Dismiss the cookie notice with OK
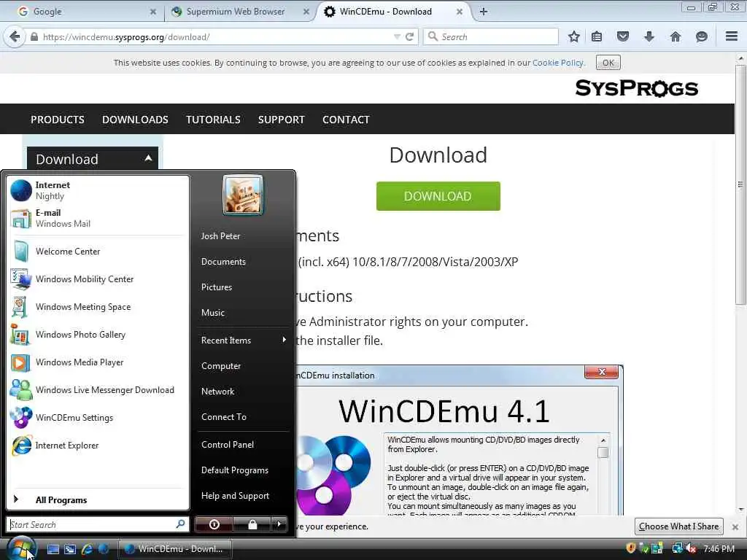 click(608, 63)
